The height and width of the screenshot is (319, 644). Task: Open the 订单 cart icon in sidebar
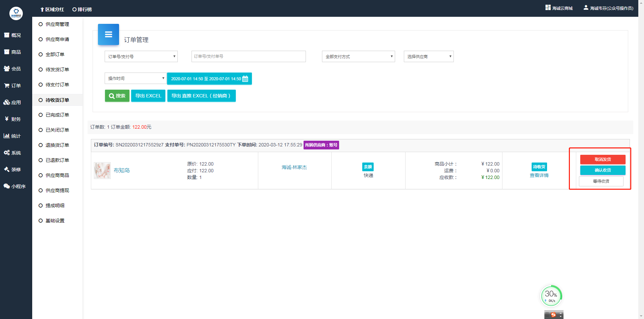[7, 85]
